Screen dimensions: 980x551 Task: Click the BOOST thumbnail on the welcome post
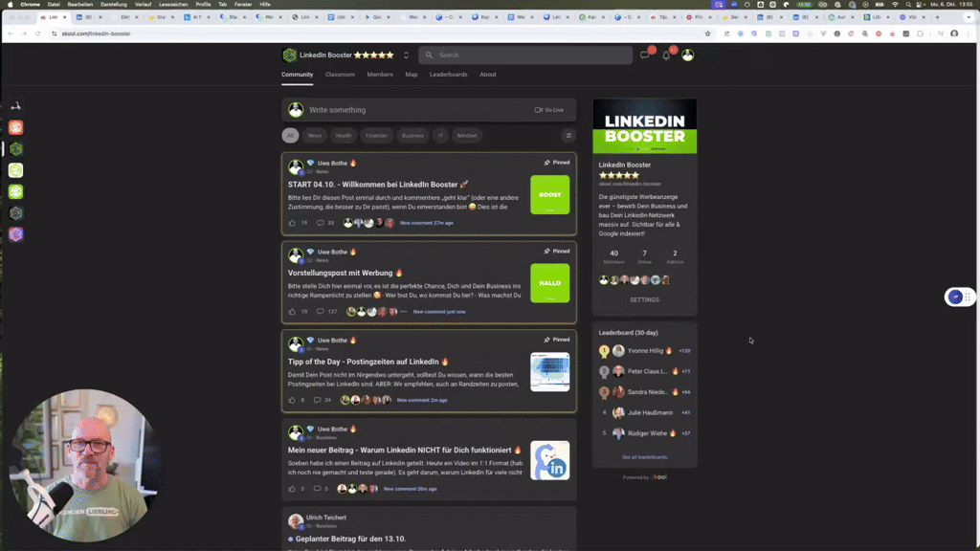tap(550, 195)
